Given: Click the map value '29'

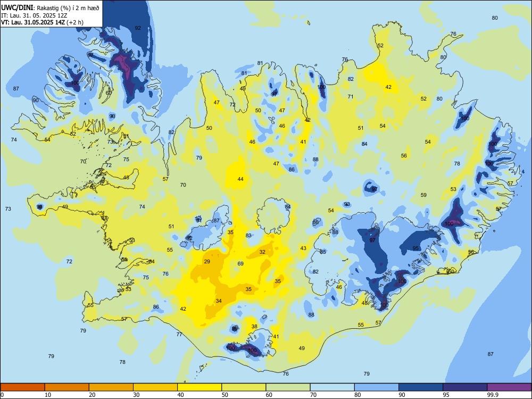Looking at the screenshot, I should (x=207, y=262).
